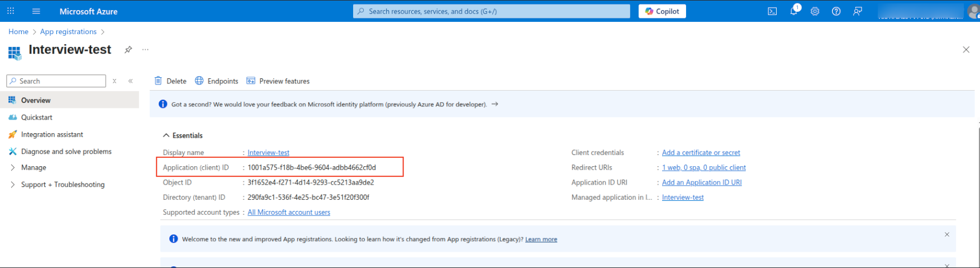Open Preview features
Screen dimensions: 980x268
pos(278,81)
